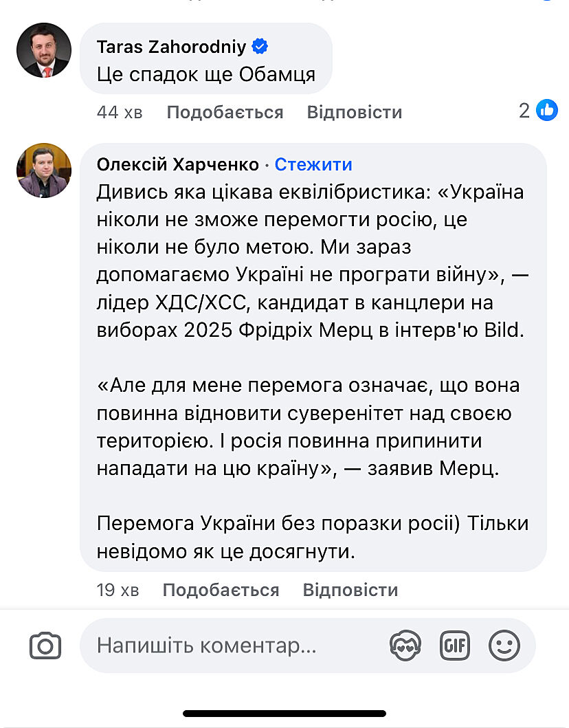569x728 pixels.
Task: Open the Taras Zahorodniy name link
Action: pos(172,47)
